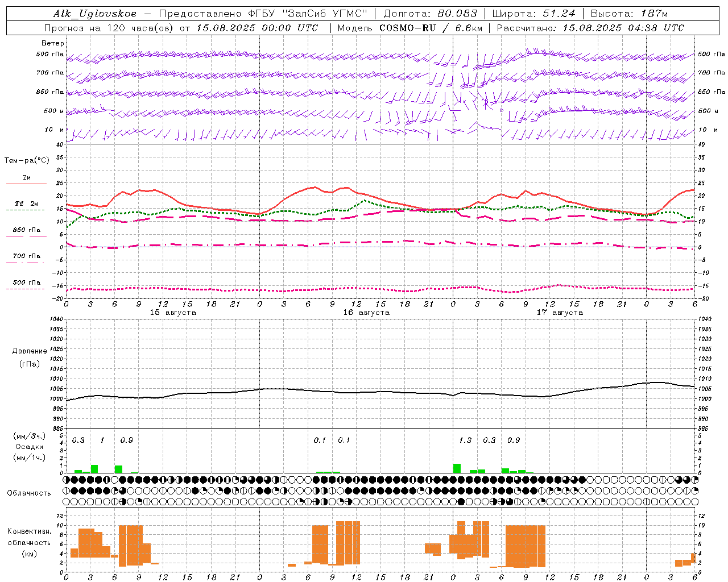Click the Ветер panel label
Viewport: 728px width, 582px height.
(53, 43)
